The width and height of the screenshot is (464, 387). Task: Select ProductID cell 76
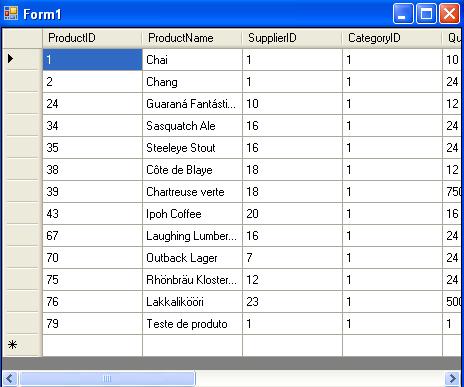click(x=92, y=301)
